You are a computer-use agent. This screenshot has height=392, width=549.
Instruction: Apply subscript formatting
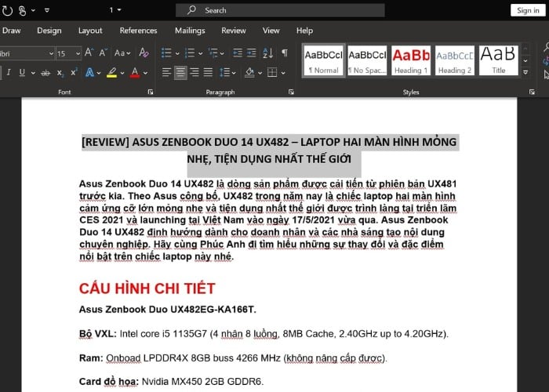pyautogui.click(x=60, y=72)
